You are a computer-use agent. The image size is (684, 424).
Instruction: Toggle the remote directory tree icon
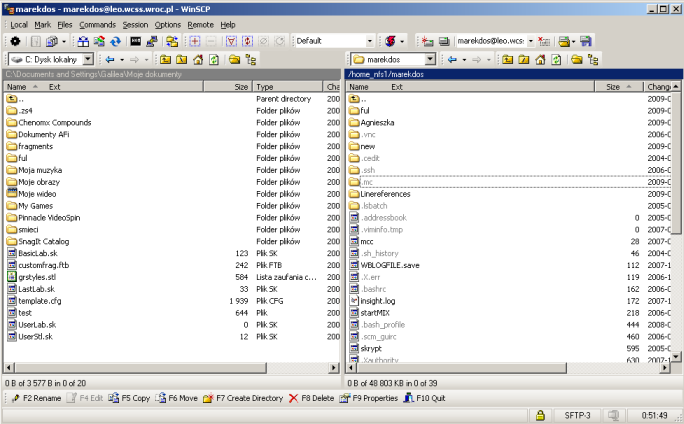pyautogui.click(x=593, y=59)
